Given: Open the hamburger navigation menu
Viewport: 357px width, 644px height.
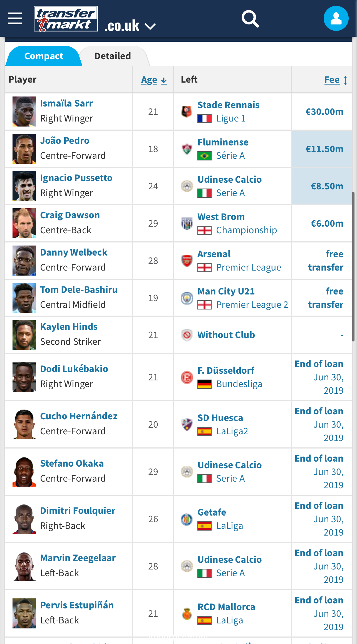Looking at the screenshot, I should point(15,18).
